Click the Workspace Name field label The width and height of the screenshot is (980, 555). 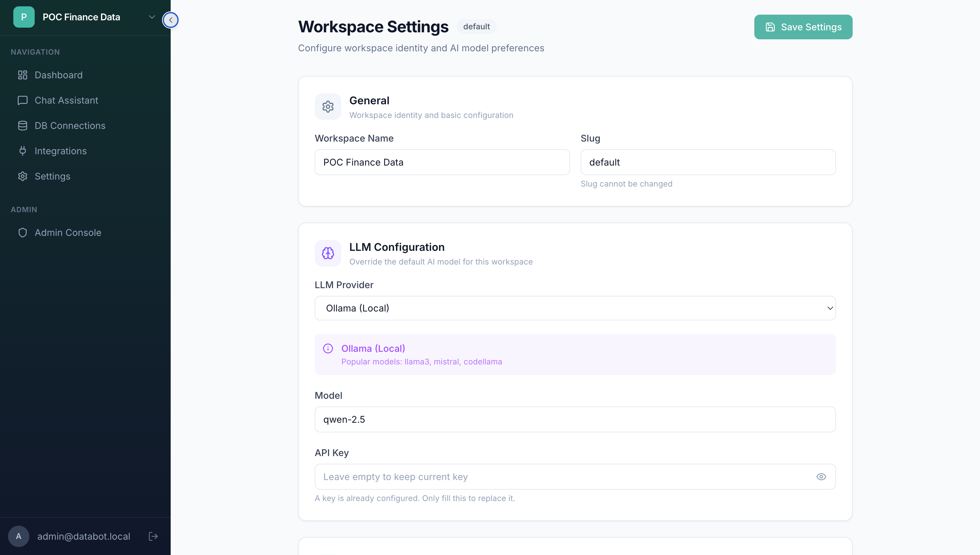point(354,138)
